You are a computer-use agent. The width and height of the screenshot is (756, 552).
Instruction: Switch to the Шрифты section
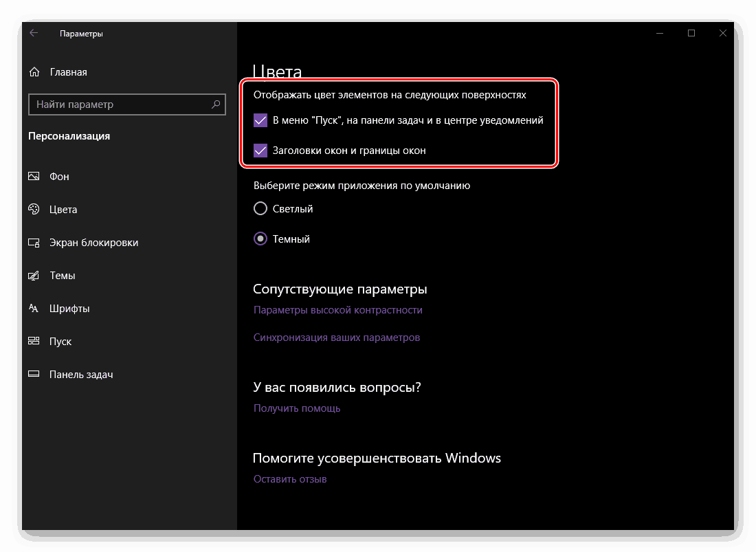(x=69, y=309)
